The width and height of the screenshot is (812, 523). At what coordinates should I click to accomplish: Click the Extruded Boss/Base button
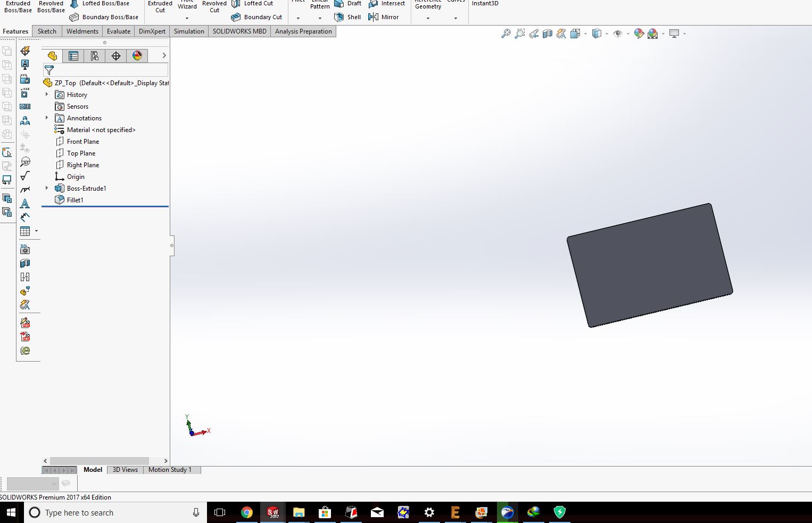(18, 6)
